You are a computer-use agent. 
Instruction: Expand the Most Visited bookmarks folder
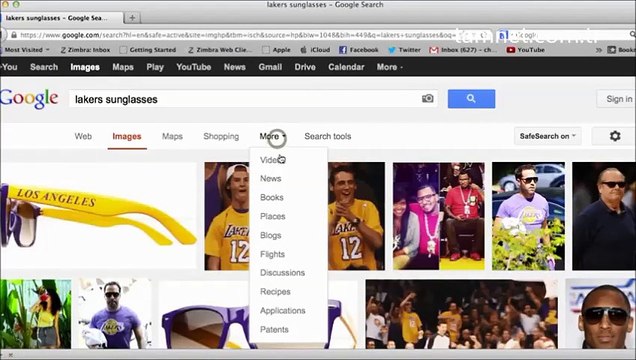(x=27, y=50)
